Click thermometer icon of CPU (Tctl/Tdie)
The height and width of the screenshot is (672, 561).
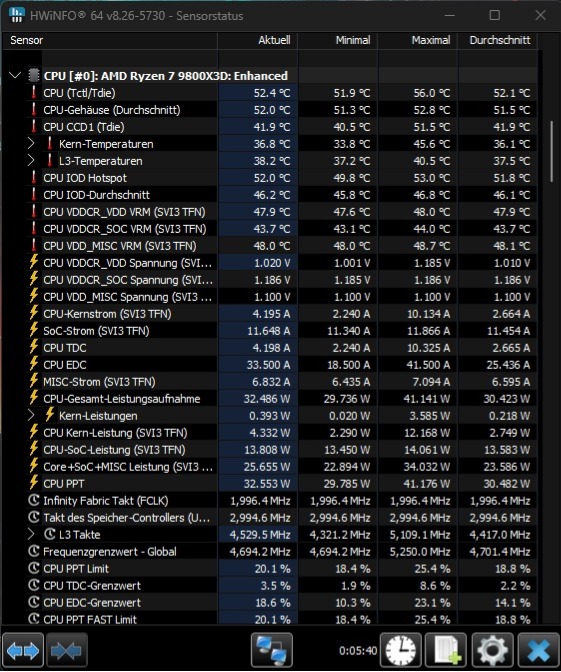pyautogui.click(x=33, y=93)
